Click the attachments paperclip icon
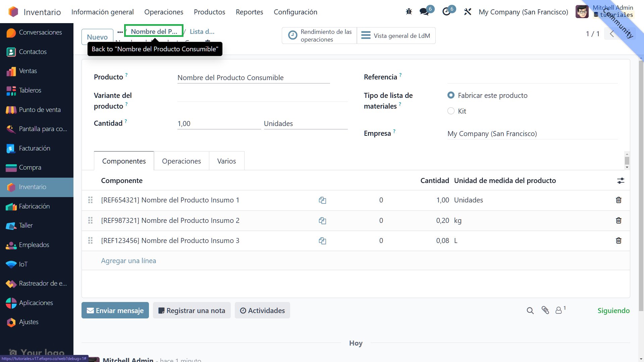 coord(545,310)
